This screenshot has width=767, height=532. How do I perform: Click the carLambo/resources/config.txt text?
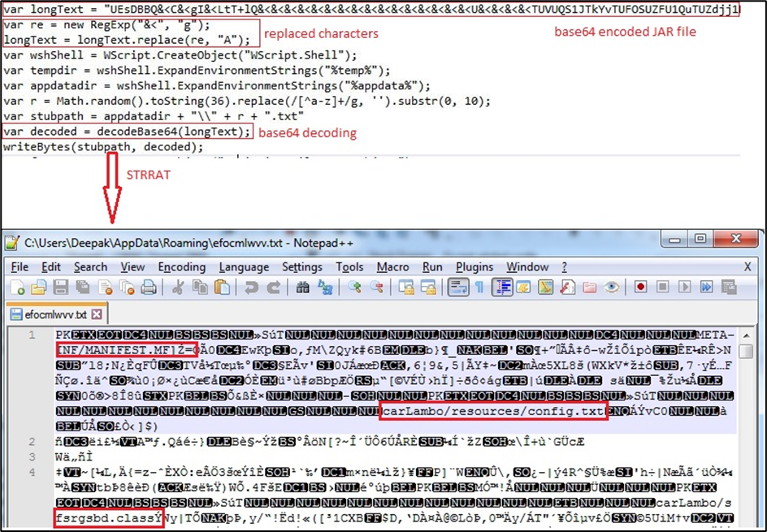click(x=494, y=411)
